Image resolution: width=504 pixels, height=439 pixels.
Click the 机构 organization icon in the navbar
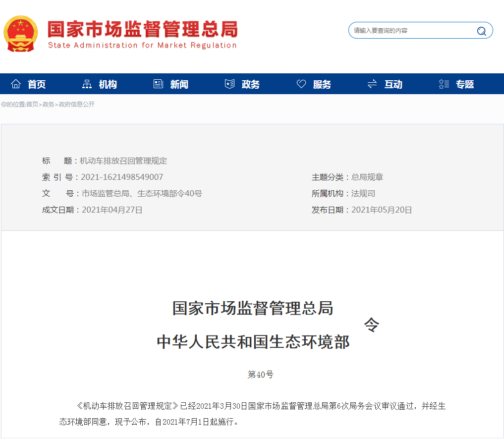pos(86,83)
